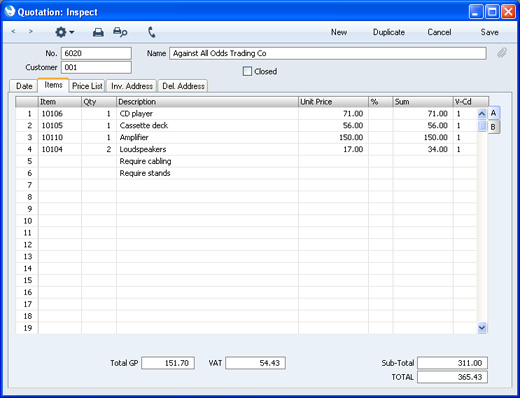520x398 pixels.
Task: Select the Items tab
Action: click(x=53, y=85)
